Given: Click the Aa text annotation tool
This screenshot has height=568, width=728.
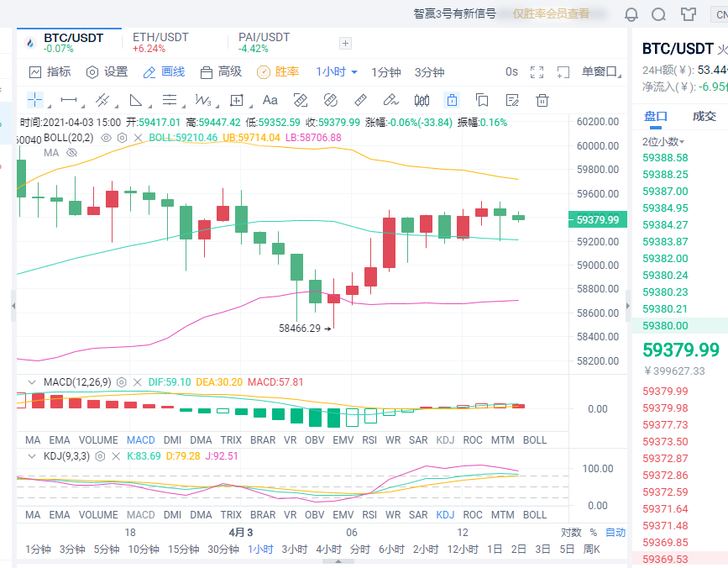Looking at the screenshot, I should 269,100.
